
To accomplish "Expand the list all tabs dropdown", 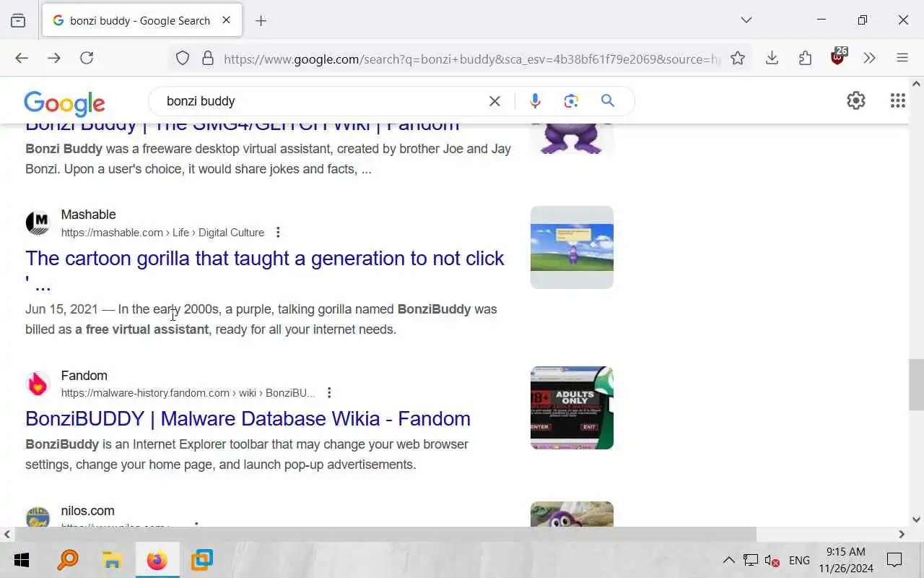I will (746, 20).
